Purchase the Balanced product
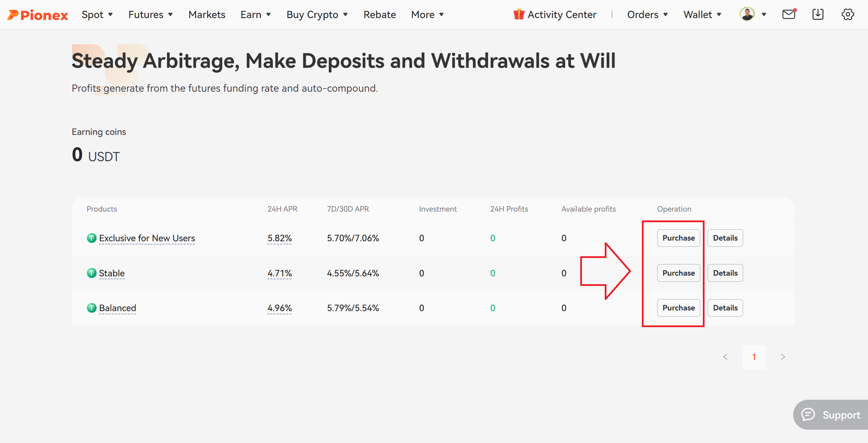 tap(678, 308)
